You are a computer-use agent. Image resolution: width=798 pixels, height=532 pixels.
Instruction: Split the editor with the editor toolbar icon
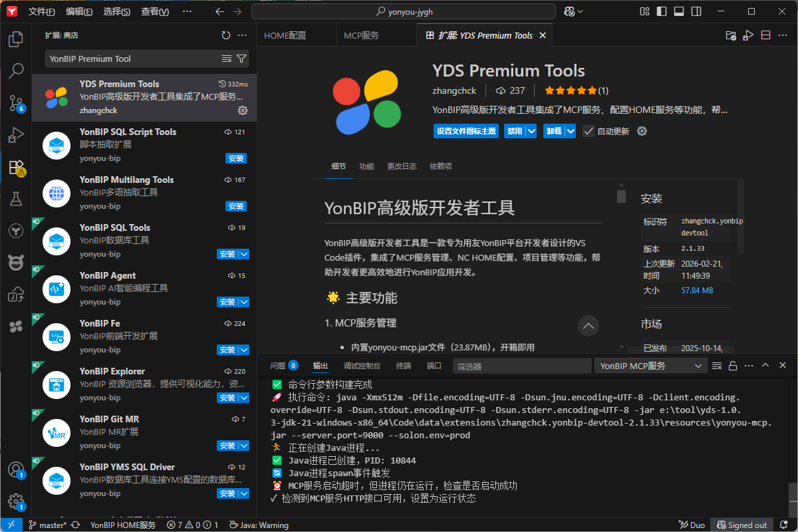point(765,35)
